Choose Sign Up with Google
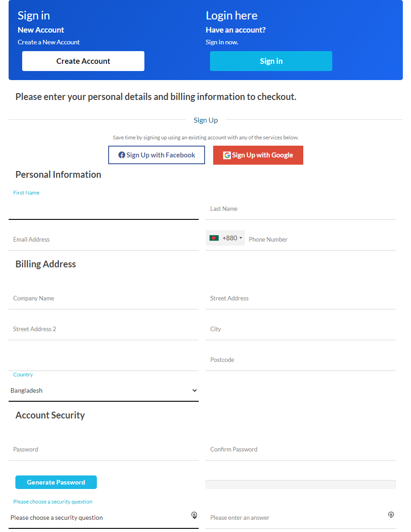This screenshot has height=532, width=411. pos(258,155)
